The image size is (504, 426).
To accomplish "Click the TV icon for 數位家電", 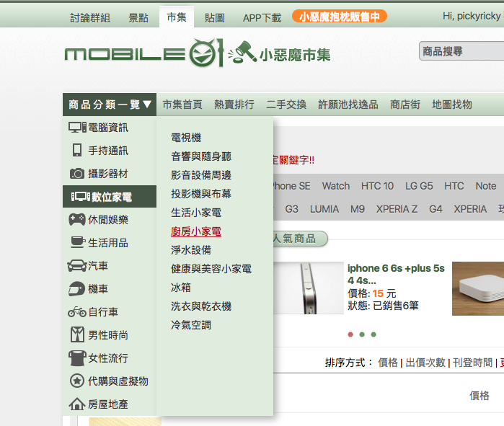I will (80, 197).
